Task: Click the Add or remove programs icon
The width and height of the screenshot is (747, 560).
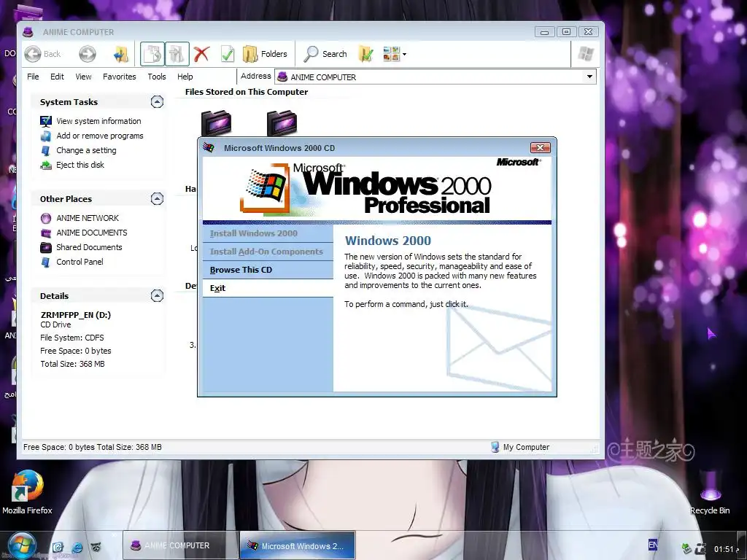Action: pos(46,136)
